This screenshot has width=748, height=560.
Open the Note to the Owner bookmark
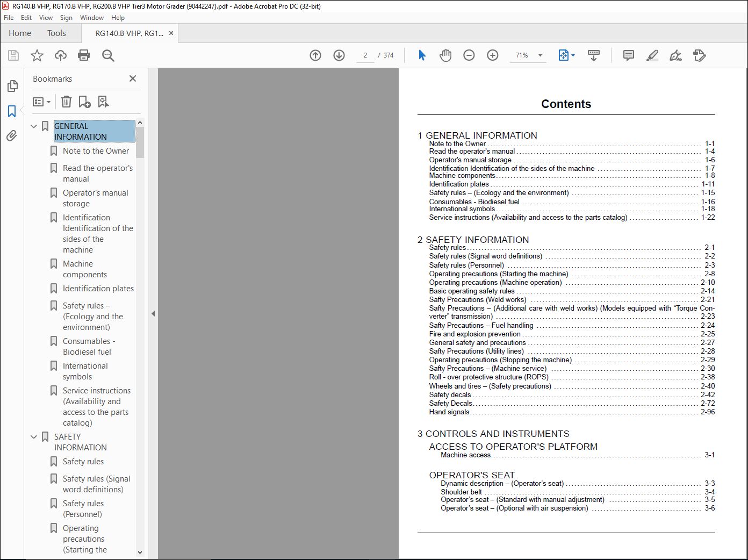pyautogui.click(x=96, y=151)
